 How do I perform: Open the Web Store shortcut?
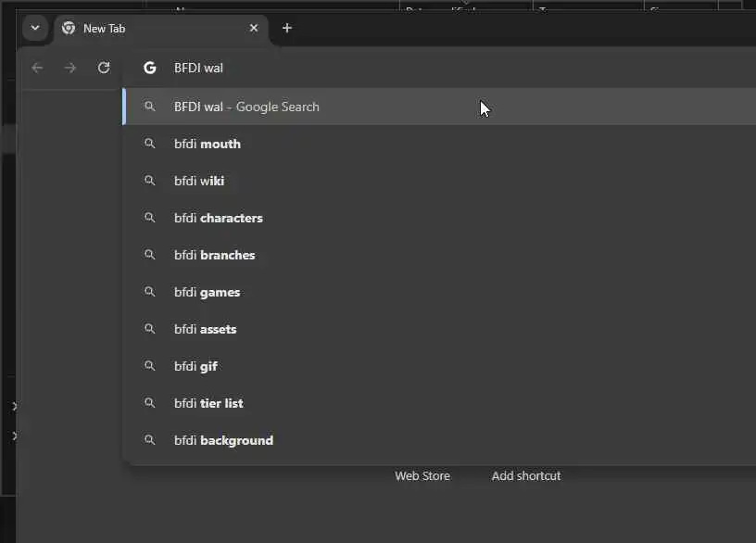pyautogui.click(x=422, y=475)
